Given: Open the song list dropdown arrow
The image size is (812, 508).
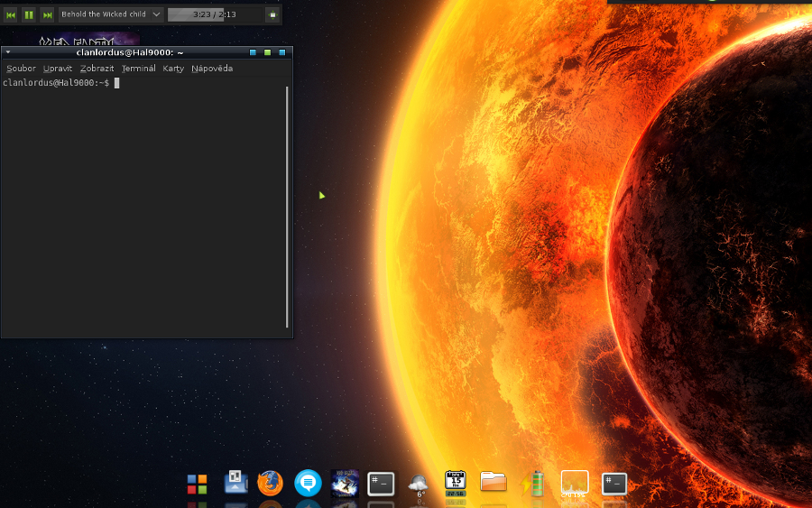Looking at the screenshot, I should pos(156,14).
